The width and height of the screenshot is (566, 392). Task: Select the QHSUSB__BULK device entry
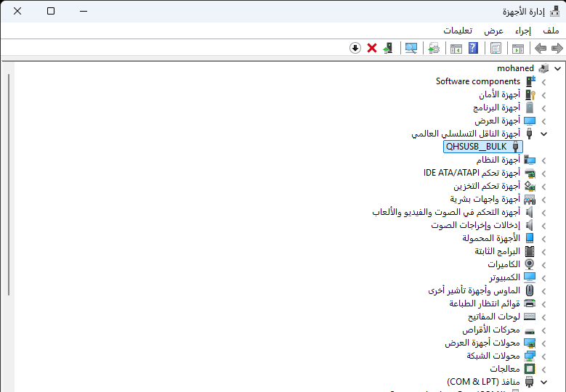[483, 147]
